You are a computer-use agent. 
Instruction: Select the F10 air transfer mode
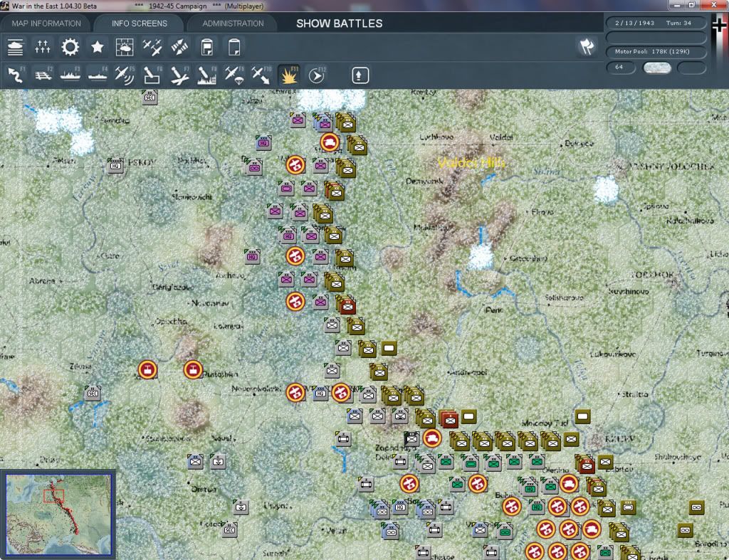pos(261,75)
